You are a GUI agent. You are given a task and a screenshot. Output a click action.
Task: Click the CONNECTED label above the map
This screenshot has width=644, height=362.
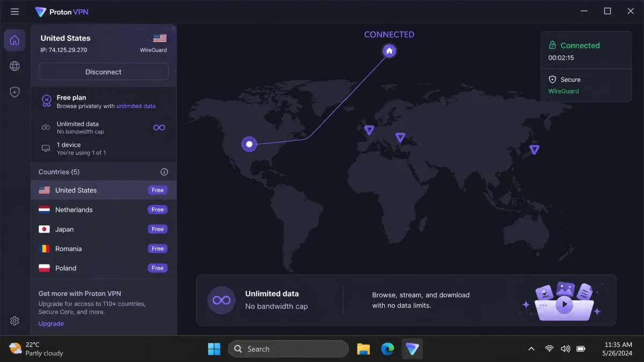point(389,34)
